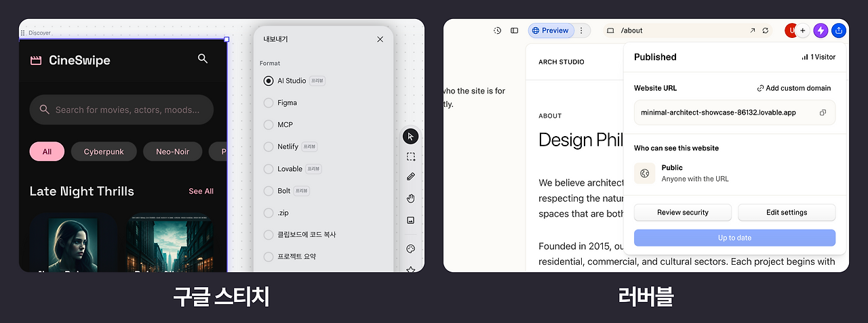Click the CineSwipe clapperboard logo icon
This screenshot has height=323, width=868.
click(x=36, y=60)
